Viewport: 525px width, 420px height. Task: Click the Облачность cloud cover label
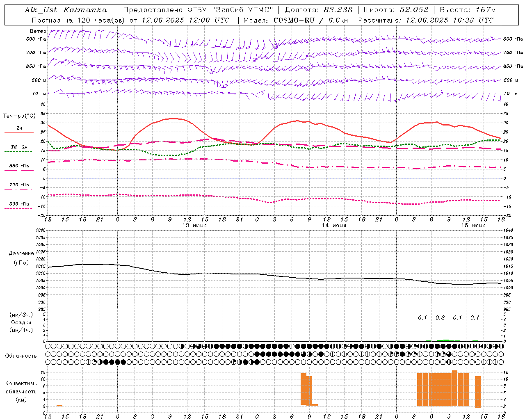[x=21, y=356]
